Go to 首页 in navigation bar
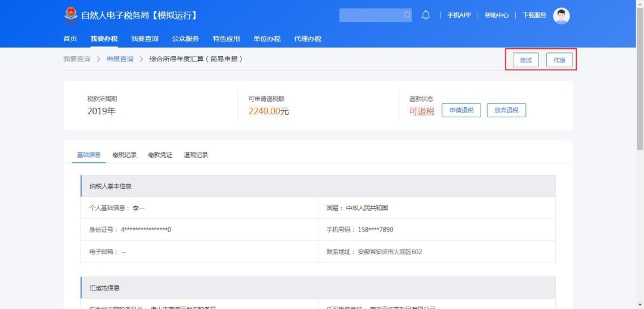Viewport: 644px width, 309px height. pyautogui.click(x=70, y=39)
